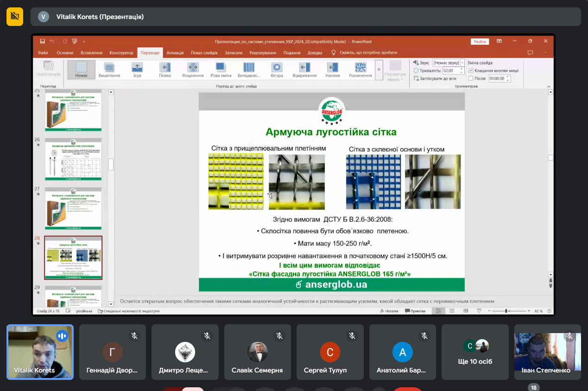The height and width of the screenshot is (391, 588).
Task: Click the Застосувати до всіх icon
Action: (416, 78)
